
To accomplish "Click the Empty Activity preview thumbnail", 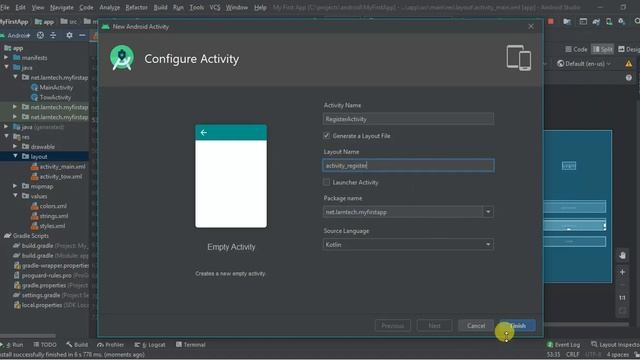I will click(x=231, y=176).
